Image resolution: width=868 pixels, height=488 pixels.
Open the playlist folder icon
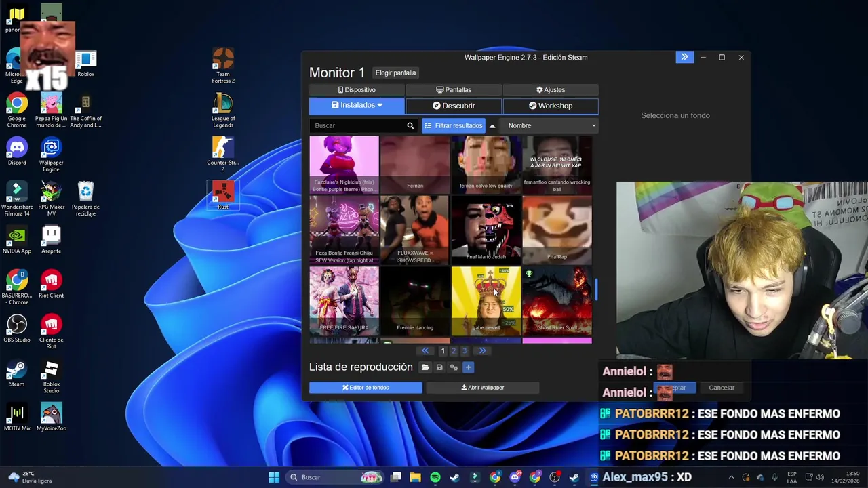pyautogui.click(x=425, y=367)
